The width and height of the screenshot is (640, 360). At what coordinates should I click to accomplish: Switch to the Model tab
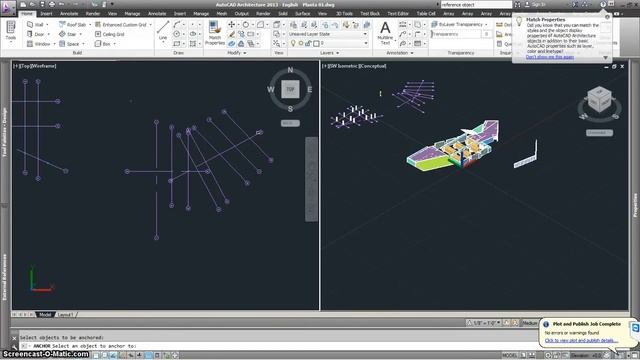click(x=45, y=315)
